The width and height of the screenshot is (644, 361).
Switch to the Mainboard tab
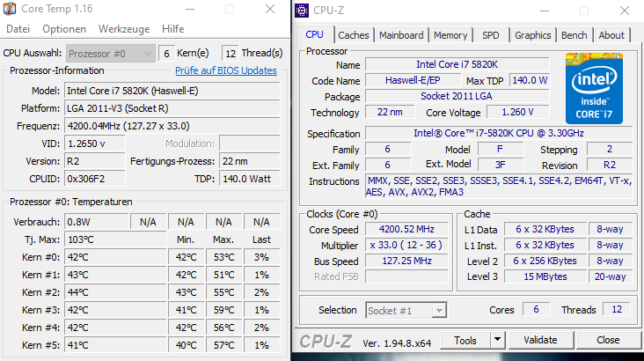(401, 35)
